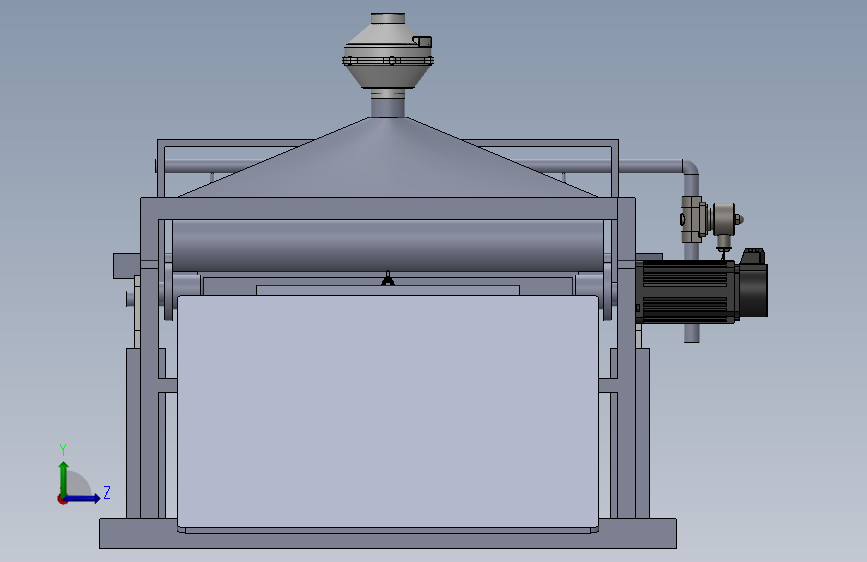Click the Y label on the triad
867x562 pixels.
[x=63, y=450]
